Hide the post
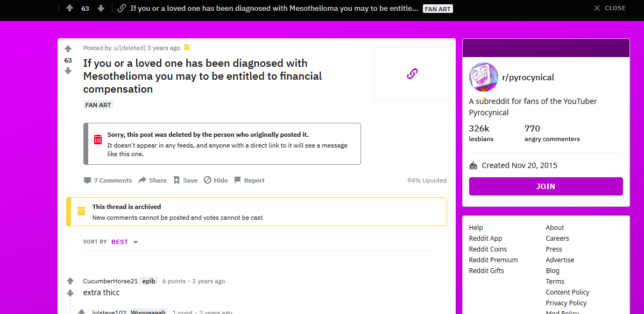The width and height of the screenshot is (644, 314). [x=216, y=180]
